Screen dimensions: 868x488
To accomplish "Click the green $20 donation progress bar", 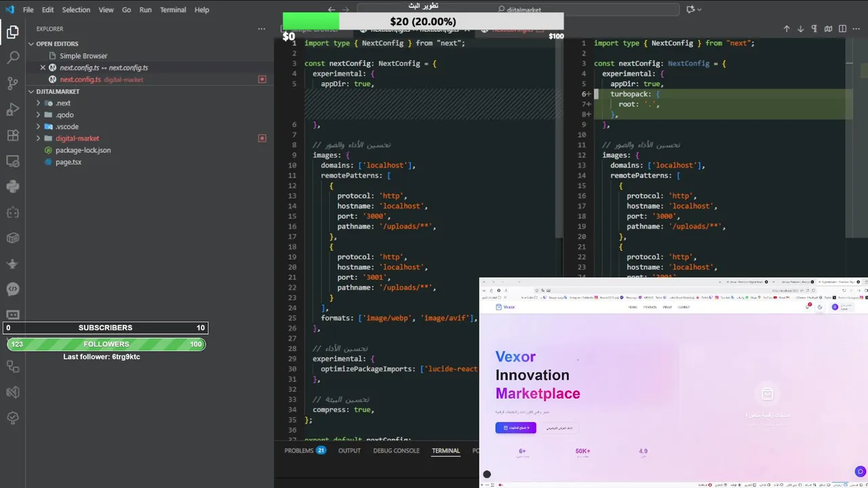I will coord(311,22).
